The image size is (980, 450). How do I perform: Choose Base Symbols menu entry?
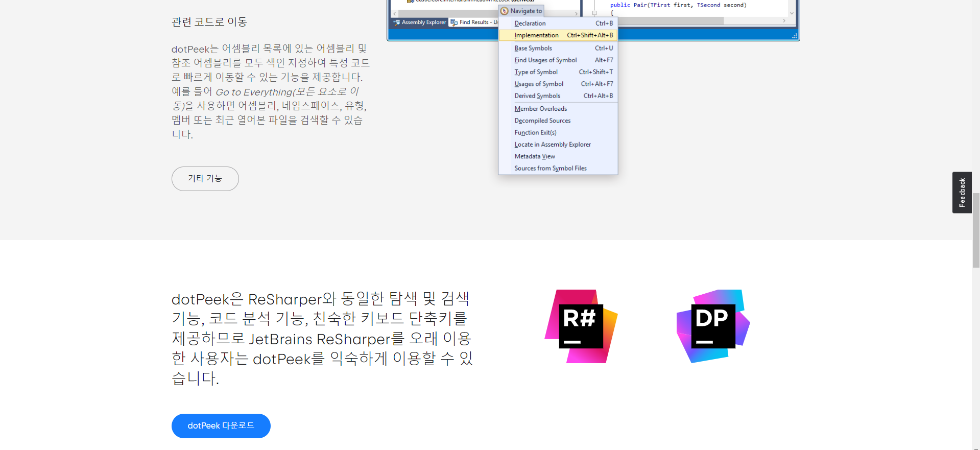[558, 48]
